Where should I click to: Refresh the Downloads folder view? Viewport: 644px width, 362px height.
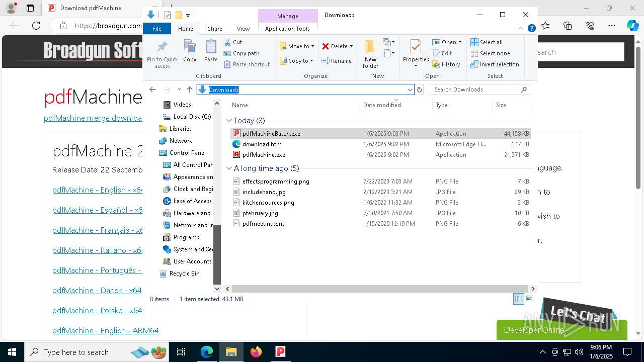pyautogui.click(x=420, y=89)
